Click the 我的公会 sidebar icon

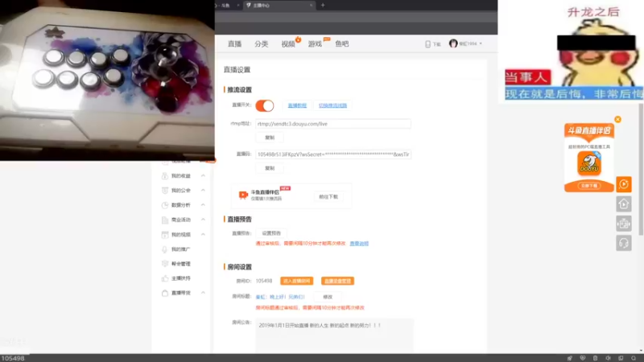point(165,191)
